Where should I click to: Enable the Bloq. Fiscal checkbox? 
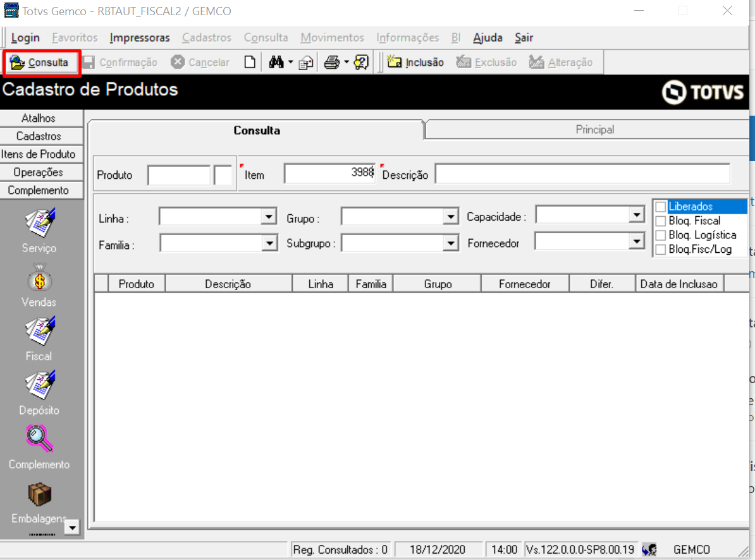pos(661,221)
